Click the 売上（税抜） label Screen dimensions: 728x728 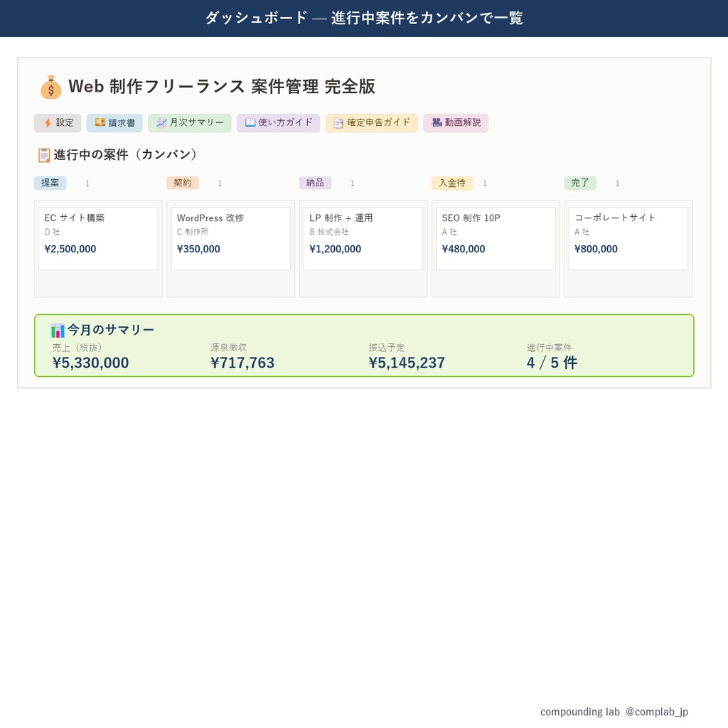point(77,348)
